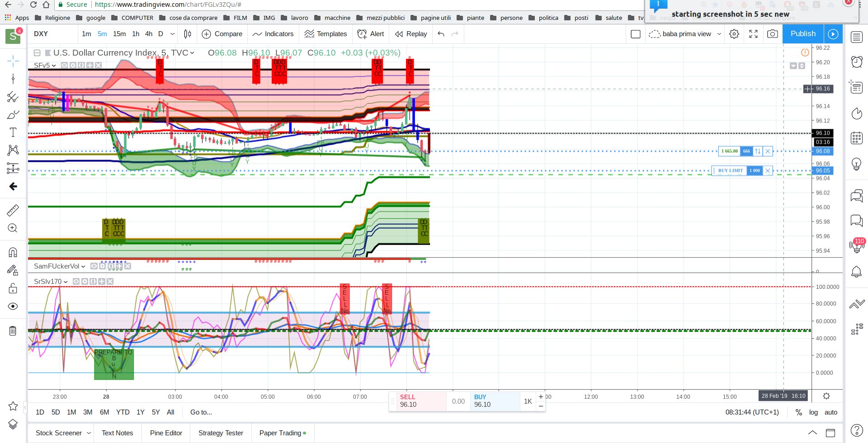This screenshot has width=868, height=443.
Task: Toggle stay in drawing mode
Action: tap(13, 270)
